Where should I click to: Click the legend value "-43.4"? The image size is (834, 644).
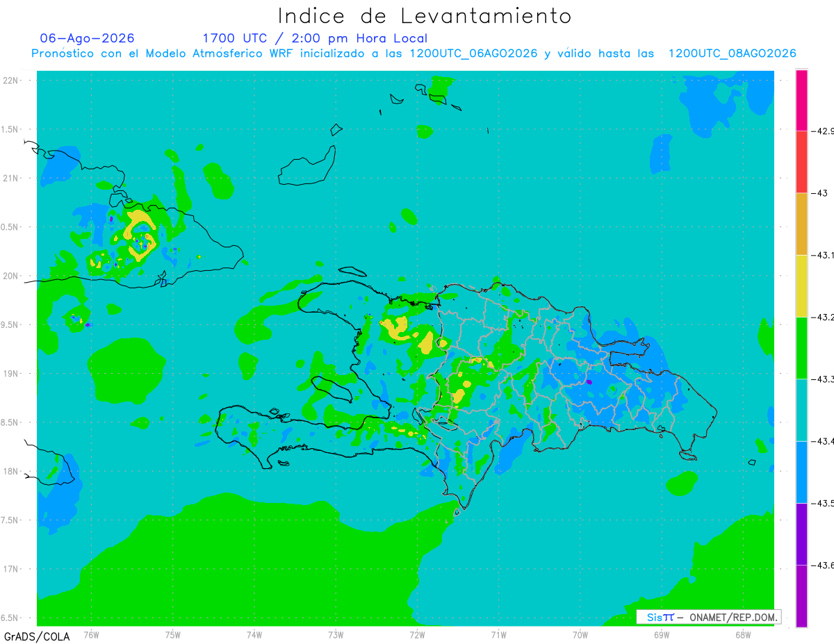click(x=822, y=441)
